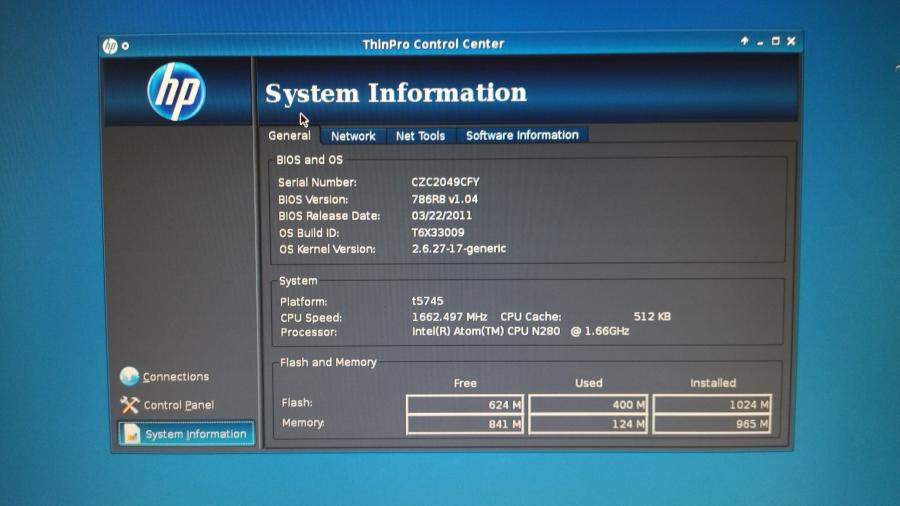Viewport: 900px width, 506px height.
Task: Click the Flash free 624 M field
Action: pyautogui.click(x=465, y=404)
